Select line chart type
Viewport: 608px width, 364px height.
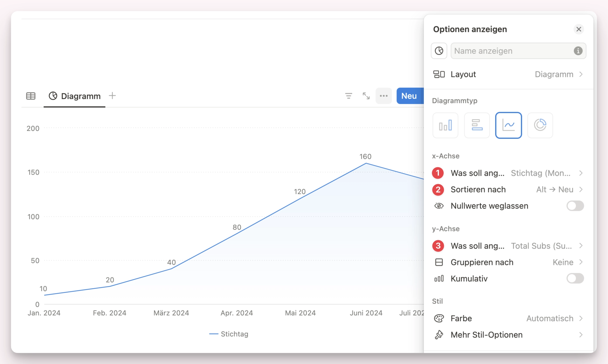click(509, 125)
